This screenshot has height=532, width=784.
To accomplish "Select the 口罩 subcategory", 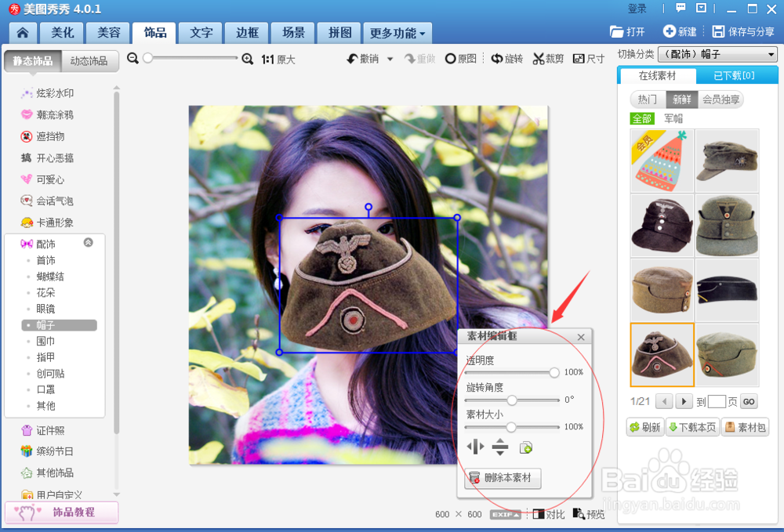I will tap(45, 389).
